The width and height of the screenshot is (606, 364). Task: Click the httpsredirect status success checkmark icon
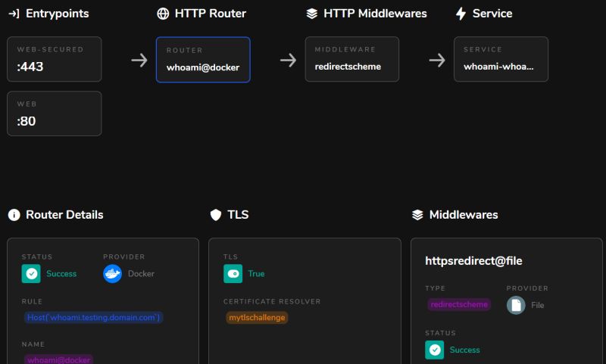coord(434,350)
